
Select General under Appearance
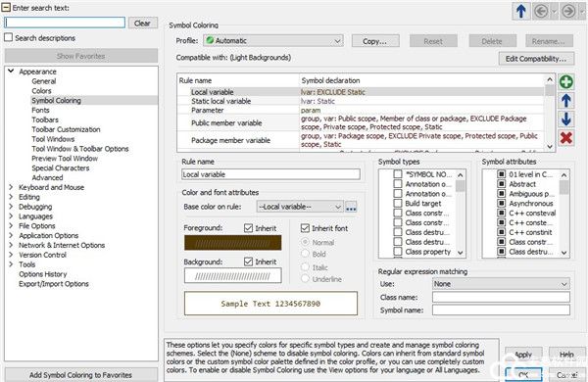[44, 81]
